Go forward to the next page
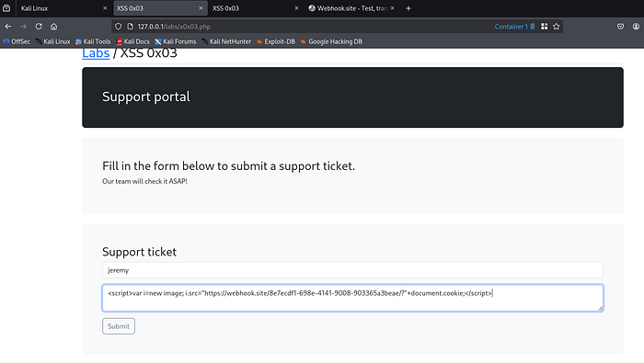644x363 pixels. pyautogui.click(x=23, y=27)
